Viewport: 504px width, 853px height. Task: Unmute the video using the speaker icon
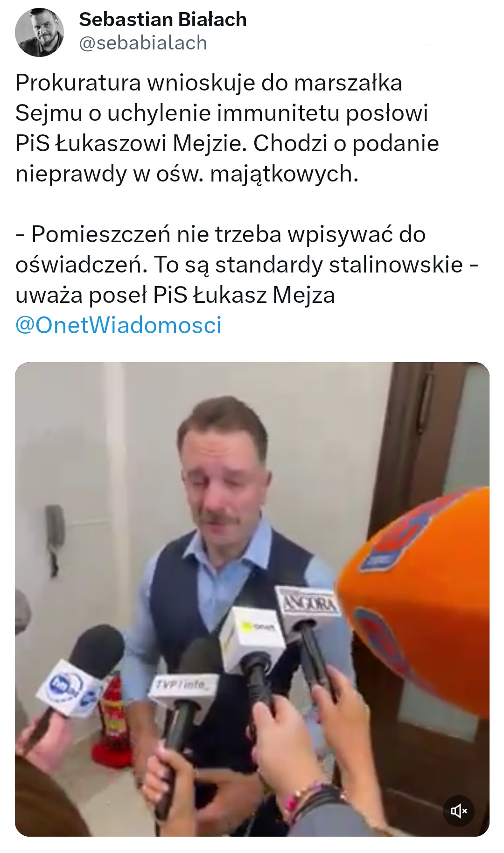458,811
